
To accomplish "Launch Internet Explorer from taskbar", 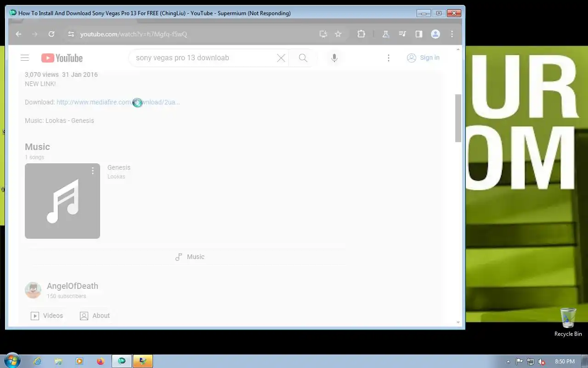I will (38, 362).
